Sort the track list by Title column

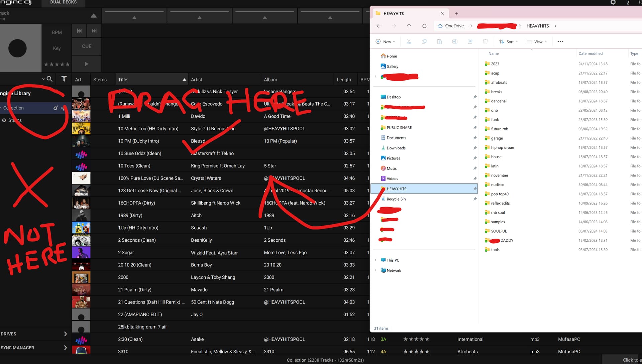click(151, 80)
